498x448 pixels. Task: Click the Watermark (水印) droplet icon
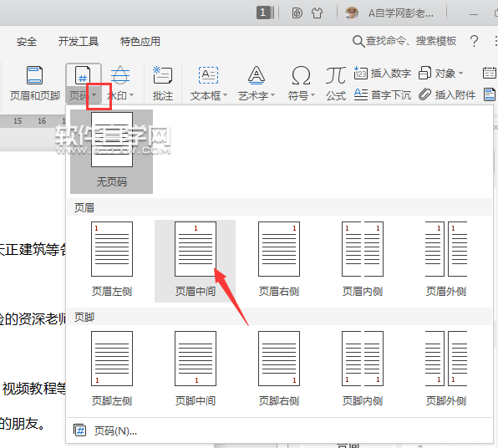tap(120, 75)
